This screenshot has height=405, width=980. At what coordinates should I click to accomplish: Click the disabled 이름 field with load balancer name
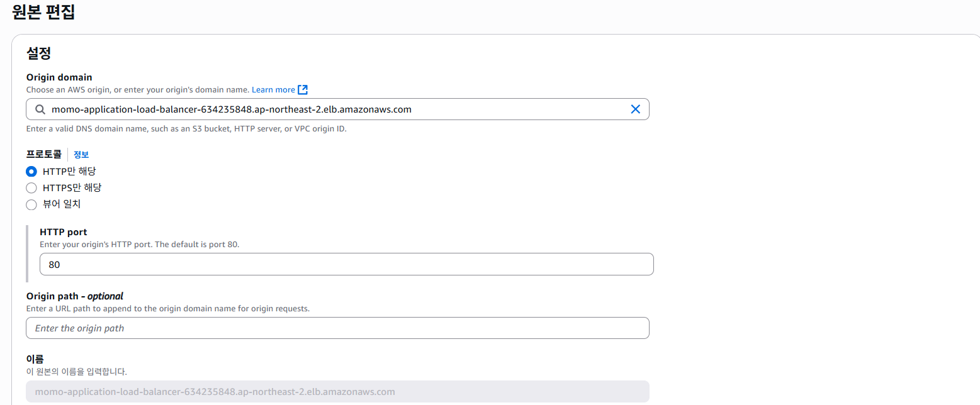coord(337,392)
